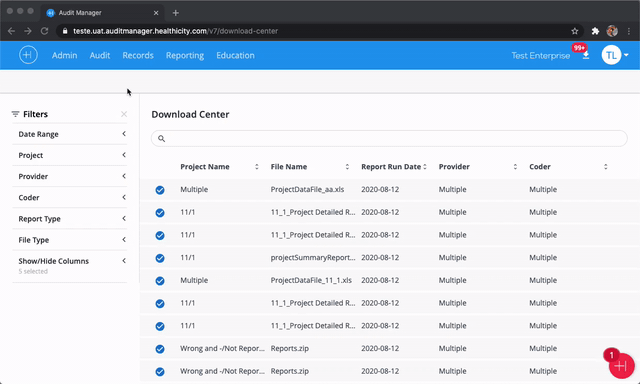Image resolution: width=640 pixels, height=384 pixels.
Task: Open browser extensions puzzle icon
Action: coord(595,31)
